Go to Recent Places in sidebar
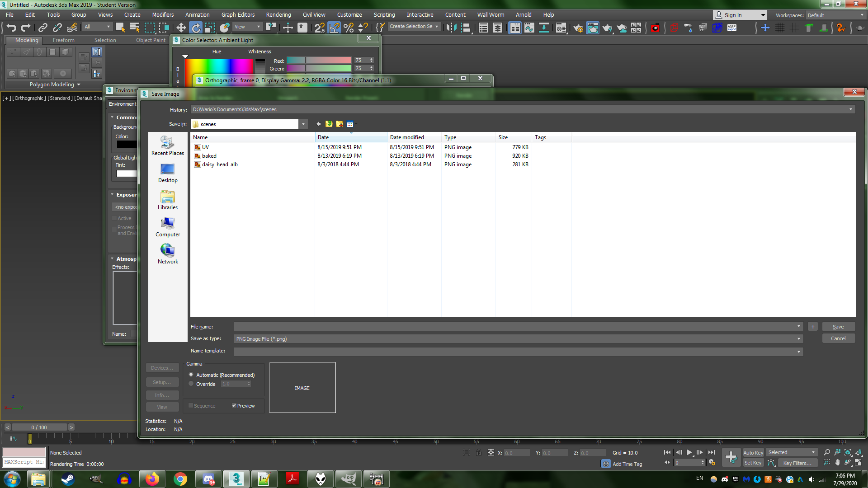The width and height of the screenshot is (868, 488). tap(168, 146)
